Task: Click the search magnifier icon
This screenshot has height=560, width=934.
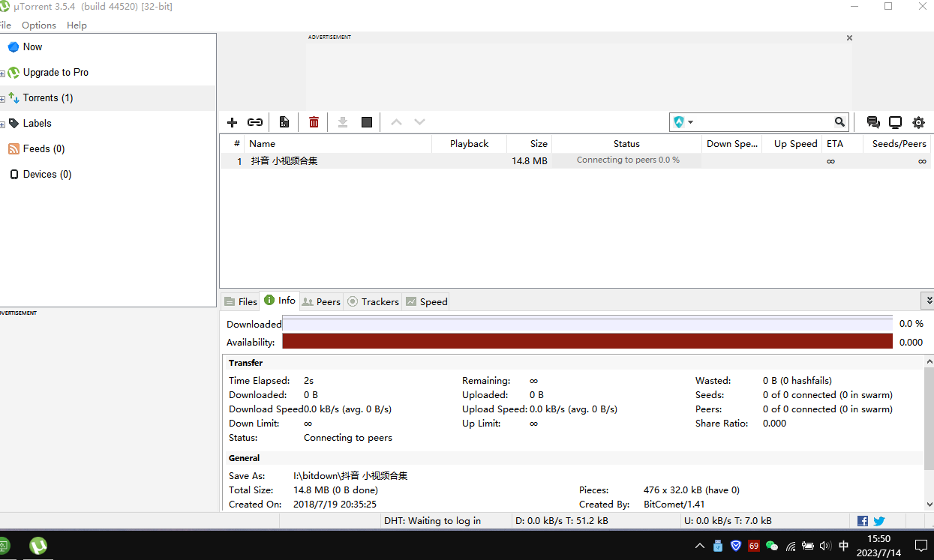Action: click(840, 121)
